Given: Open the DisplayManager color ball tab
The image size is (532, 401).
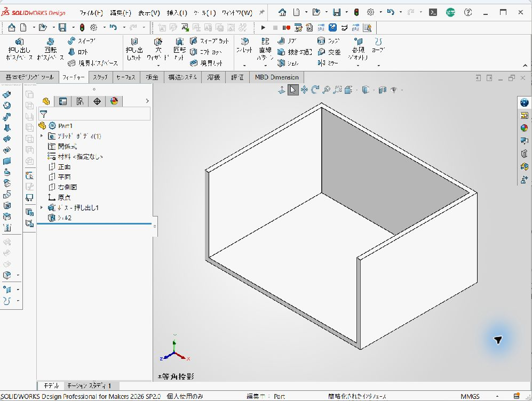Looking at the screenshot, I should (114, 101).
